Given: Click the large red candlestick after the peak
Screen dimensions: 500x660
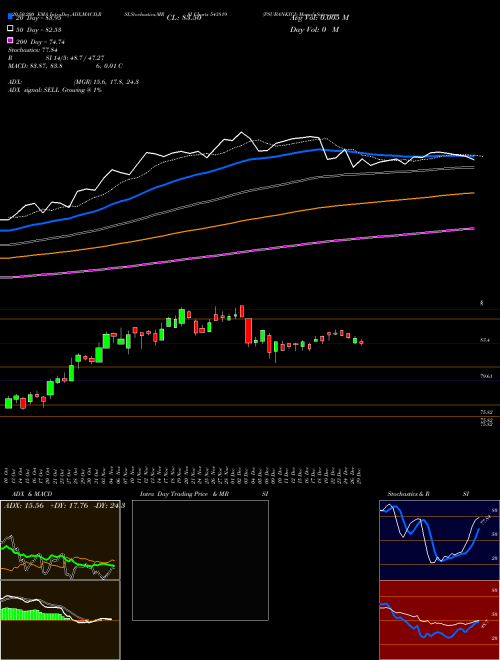Looking at the screenshot, I should pos(248,331).
